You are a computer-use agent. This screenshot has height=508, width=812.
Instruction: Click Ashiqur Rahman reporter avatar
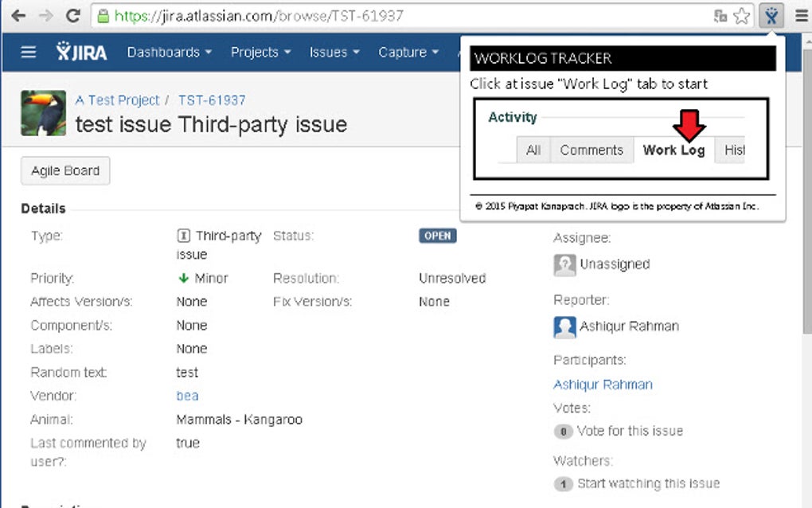[564, 326]
